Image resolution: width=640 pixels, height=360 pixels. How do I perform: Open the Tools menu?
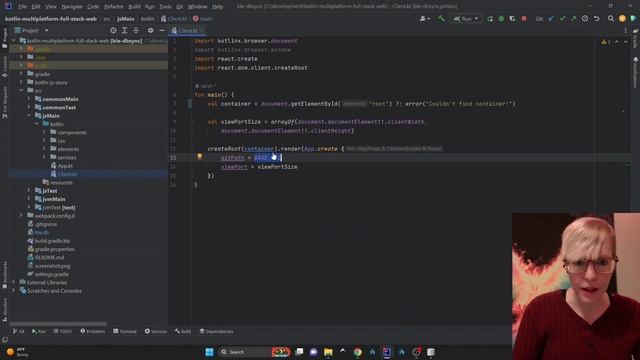[x=165, y=7]
